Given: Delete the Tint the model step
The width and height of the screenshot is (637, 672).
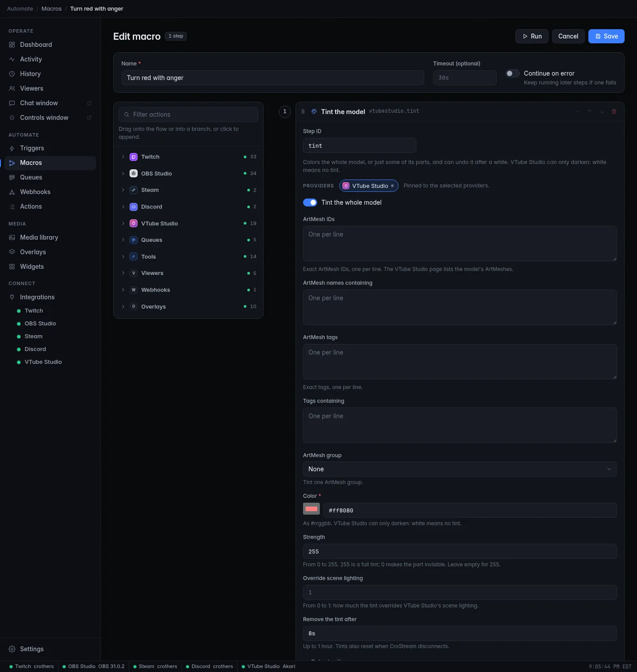Looking at the screenshot, I should tap(614, 111).
